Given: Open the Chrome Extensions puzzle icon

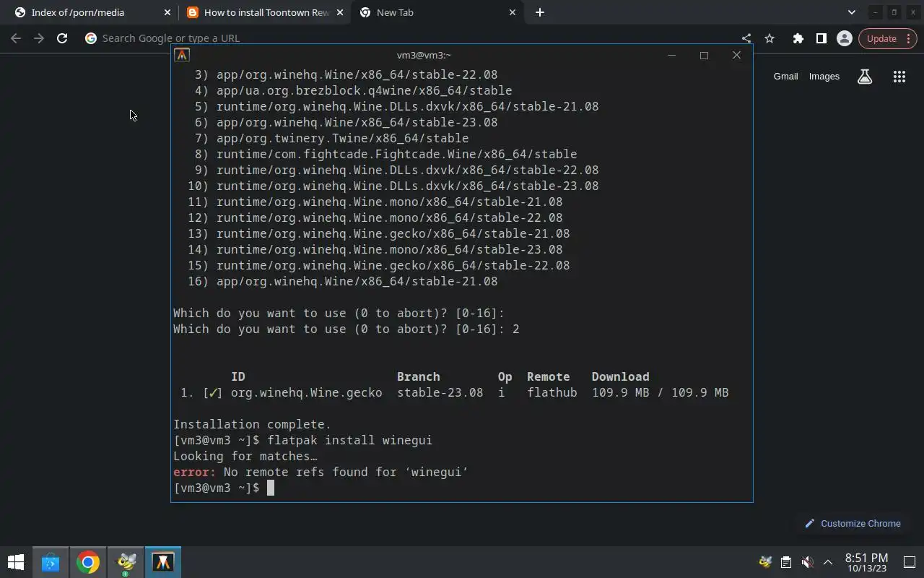Looking at the screenshot, I should pos(798,38).
